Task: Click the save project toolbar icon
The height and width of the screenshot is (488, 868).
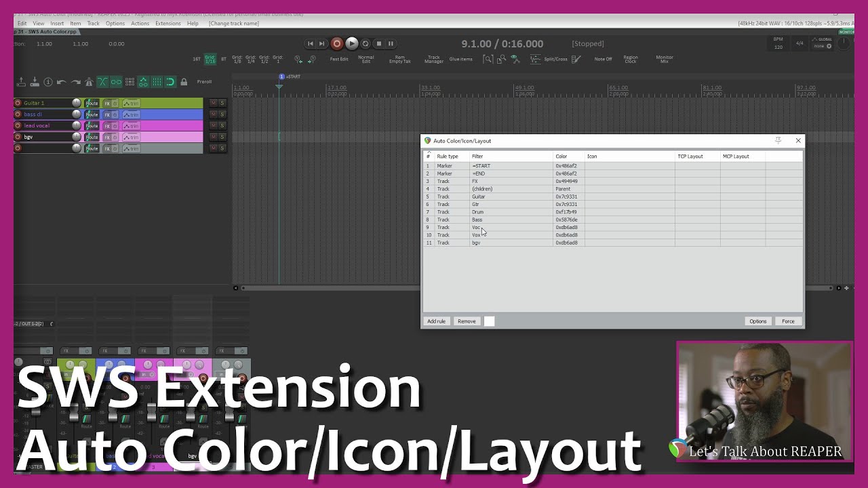Action: [35, 82]
